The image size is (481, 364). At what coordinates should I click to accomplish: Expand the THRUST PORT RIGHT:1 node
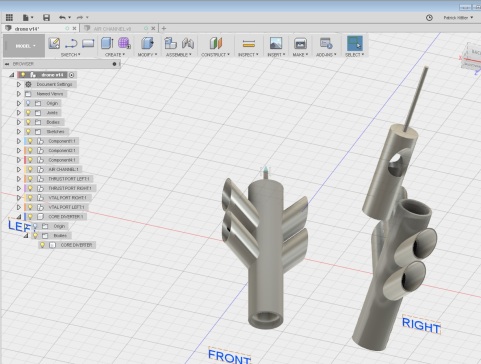(19, 188)
